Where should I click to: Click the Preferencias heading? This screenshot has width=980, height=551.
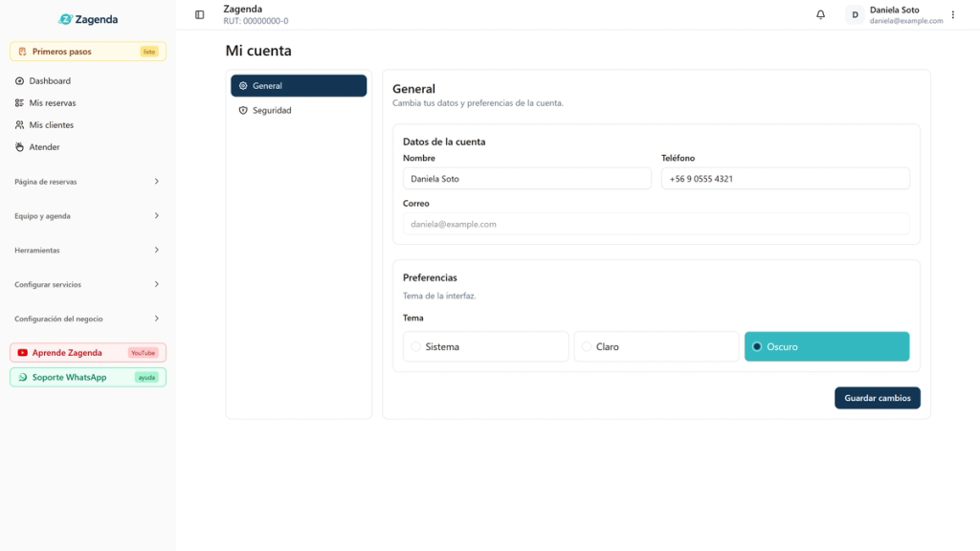[430, 278]
